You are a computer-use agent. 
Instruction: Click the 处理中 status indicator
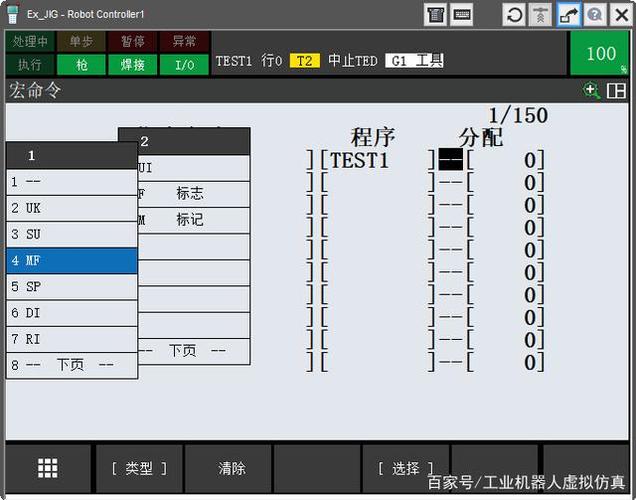[30, 41]
